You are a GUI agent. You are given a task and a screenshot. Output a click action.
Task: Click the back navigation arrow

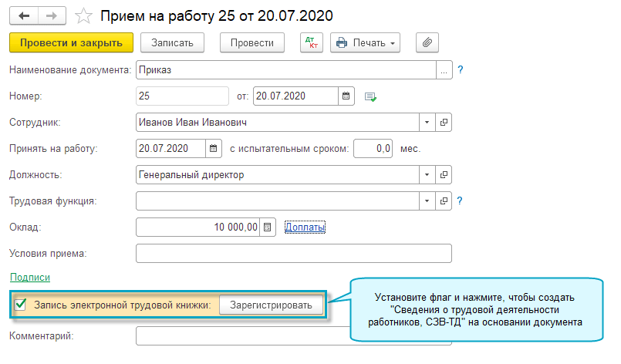click(x=24, y=15)
